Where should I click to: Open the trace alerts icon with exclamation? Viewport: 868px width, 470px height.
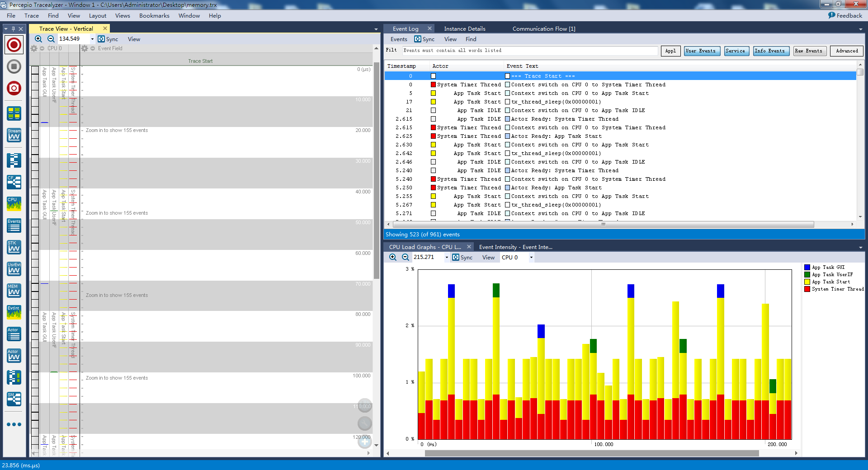click(x=14, y=377)
